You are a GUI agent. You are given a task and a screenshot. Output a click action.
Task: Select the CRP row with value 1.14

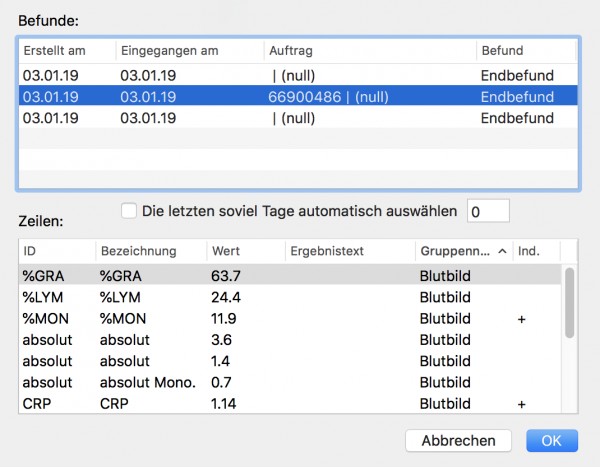coord(290,403)
